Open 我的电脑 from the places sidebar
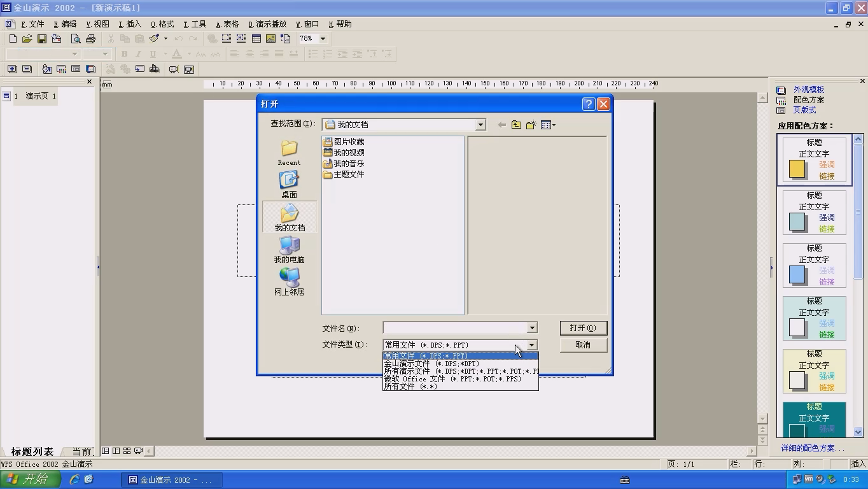The image size is (868, 489). (289, 250)
